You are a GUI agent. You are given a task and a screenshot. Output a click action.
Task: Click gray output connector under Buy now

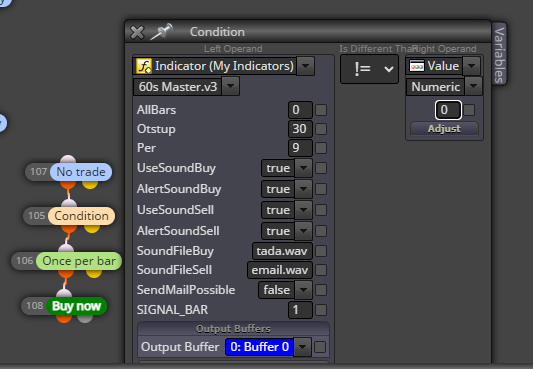pyautogui.click(x=85, y=319)
